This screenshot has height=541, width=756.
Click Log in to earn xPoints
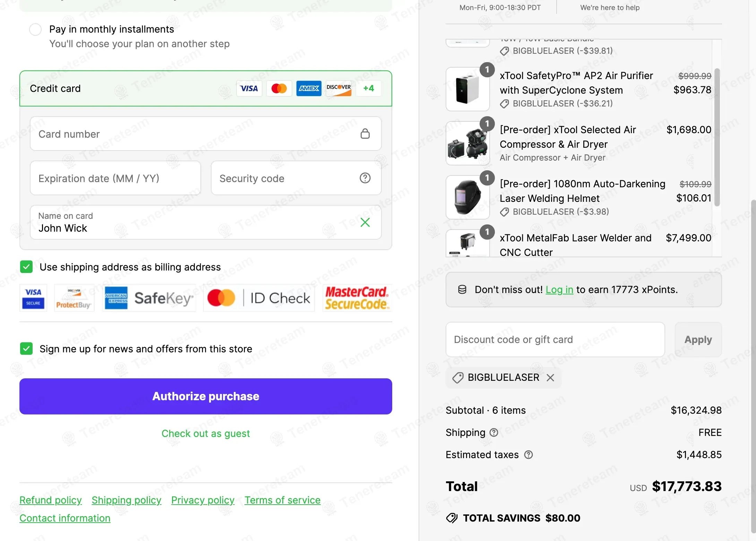pyautogui.click(x=559, y=290)
